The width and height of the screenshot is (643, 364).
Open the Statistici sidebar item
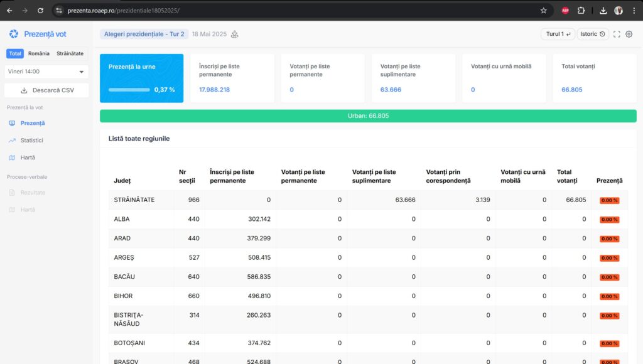tap(31, 141)
